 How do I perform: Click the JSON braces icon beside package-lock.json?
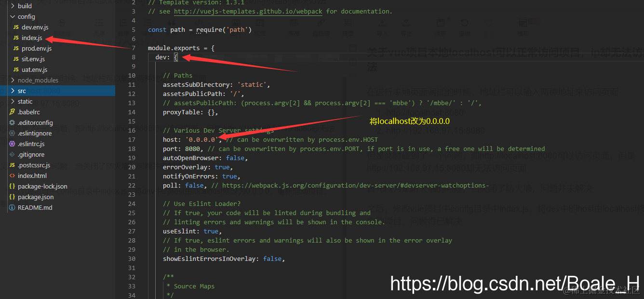pyautogui.click(x=13, y=187)
